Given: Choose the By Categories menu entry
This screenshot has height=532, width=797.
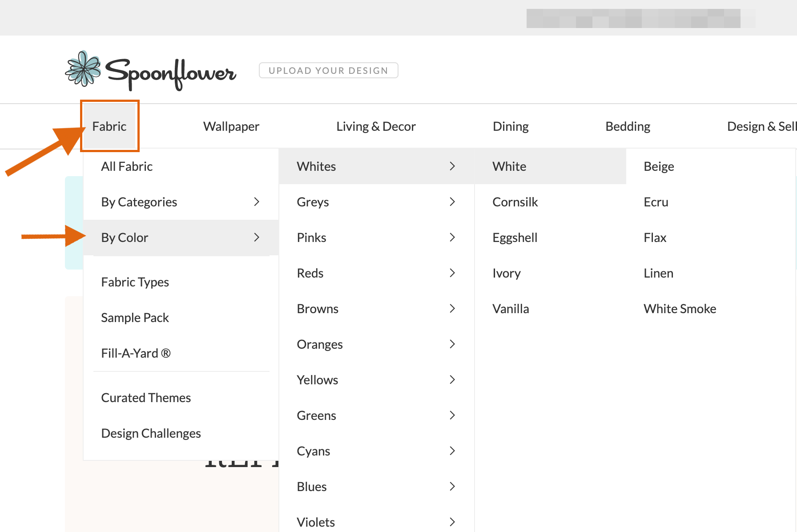Looking at the screenshot, I should [x=181, y=202].
